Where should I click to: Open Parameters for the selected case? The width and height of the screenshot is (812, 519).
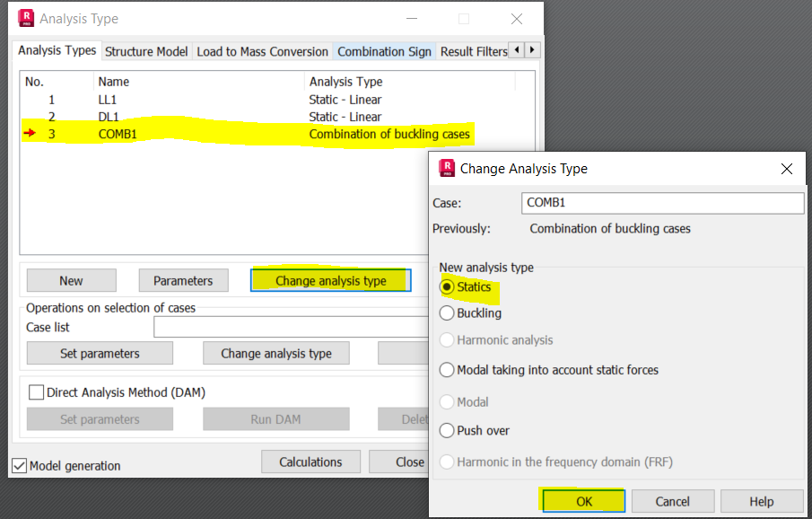point(183,280)
